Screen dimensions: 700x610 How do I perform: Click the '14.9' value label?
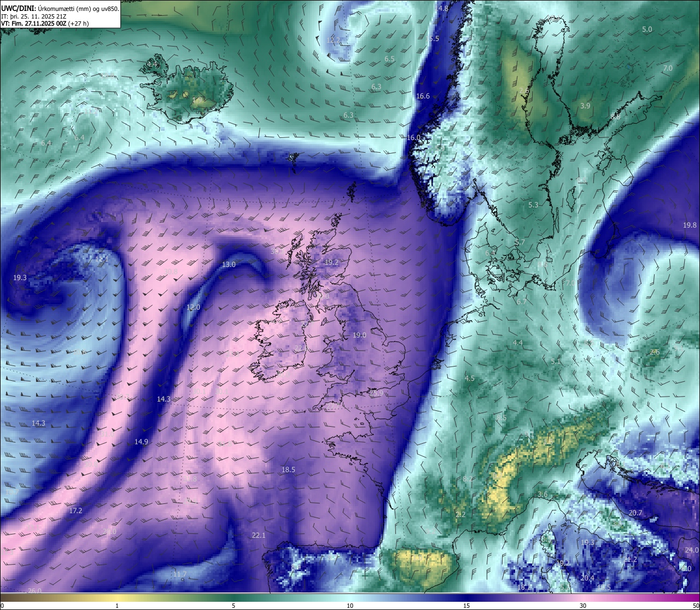pyautogui.click(x=141, y=441)
